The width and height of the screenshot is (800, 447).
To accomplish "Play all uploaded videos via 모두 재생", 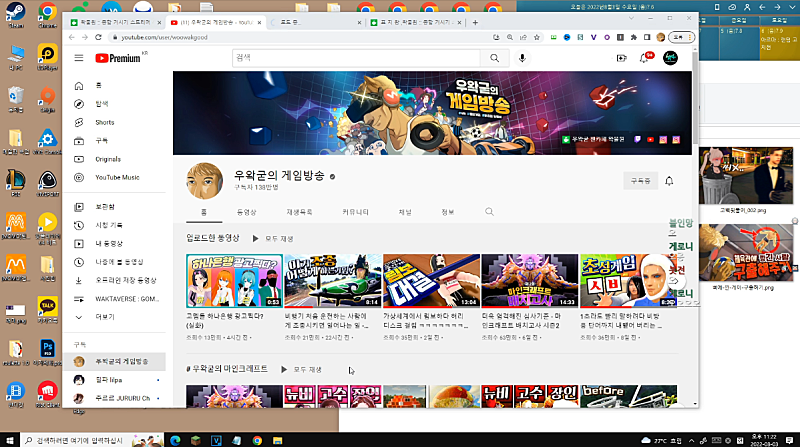I will (x=273, y=238).
